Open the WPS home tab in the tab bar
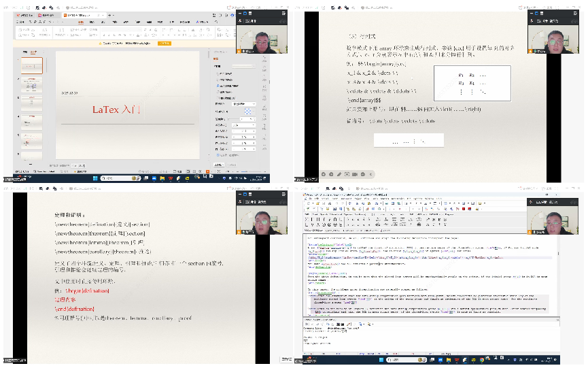This screenshot has height=368, width=588. (x=24, y=14)
